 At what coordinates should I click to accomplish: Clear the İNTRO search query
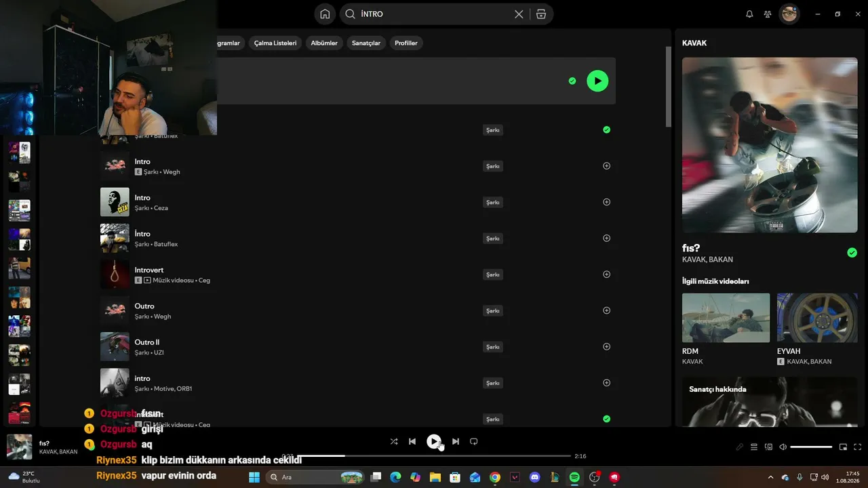[519, 14]
